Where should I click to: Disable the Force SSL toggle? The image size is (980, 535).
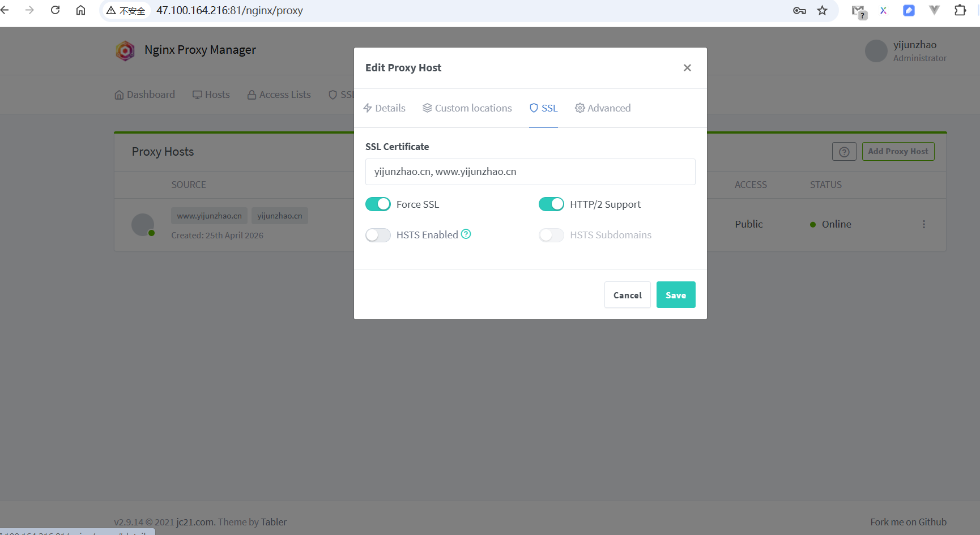tap(378, 204)
